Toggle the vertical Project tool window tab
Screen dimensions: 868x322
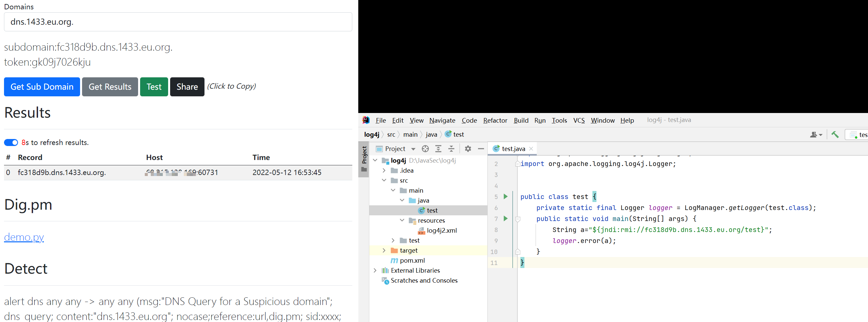coord(364,159)
